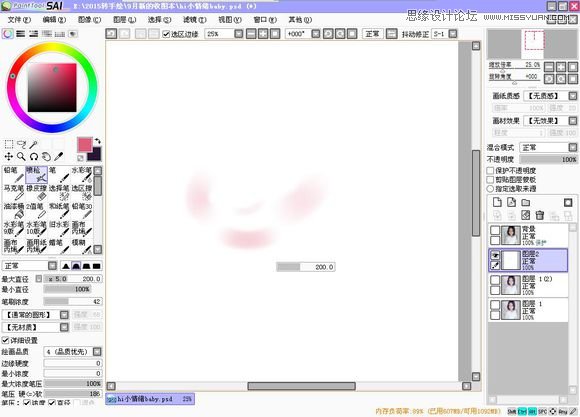Image resolution: width=580 pixels, height=417 pixels.
Task: Select the 图层 1 (2) layer thumbnail
Action: click(x=511, y=285)
